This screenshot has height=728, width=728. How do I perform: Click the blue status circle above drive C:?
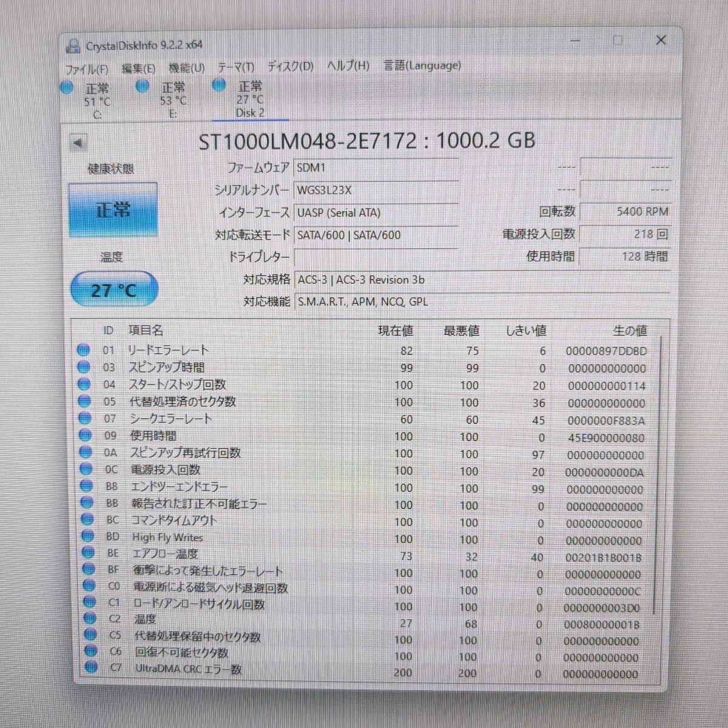[67, 87]
